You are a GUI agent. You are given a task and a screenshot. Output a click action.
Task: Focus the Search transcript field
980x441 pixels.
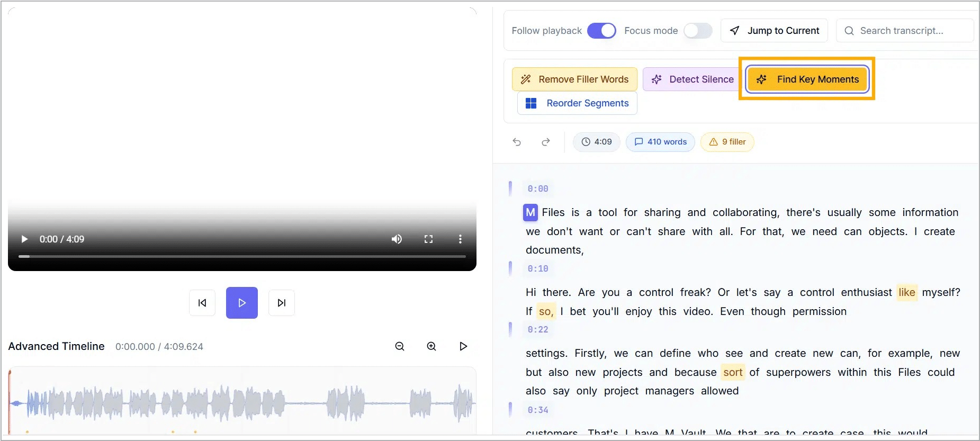tap(905, 31)
